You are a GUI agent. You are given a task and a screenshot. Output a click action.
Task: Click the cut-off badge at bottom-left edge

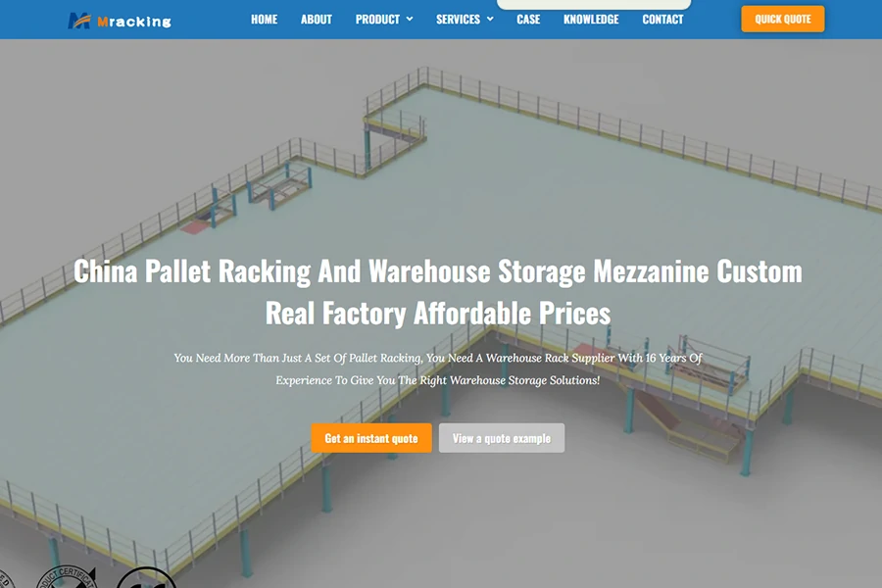pyautogui.click(x=6, y=579)
